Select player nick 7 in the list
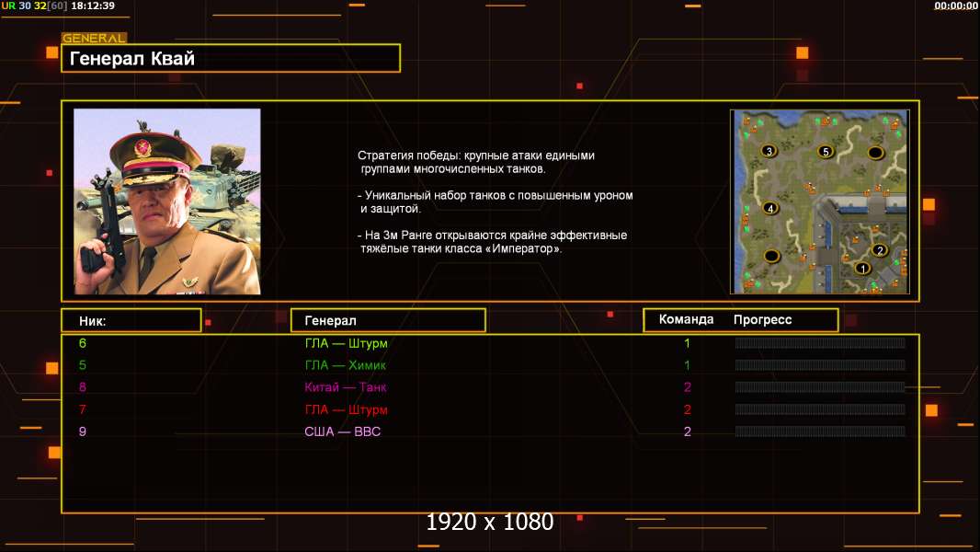The height and width of the screenshot is (552, 980). (x=83, y=409)
